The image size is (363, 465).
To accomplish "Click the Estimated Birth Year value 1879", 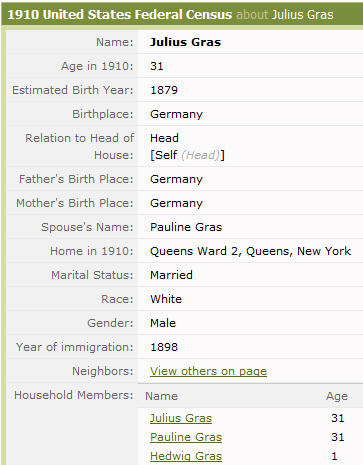I will pos(164,90).
